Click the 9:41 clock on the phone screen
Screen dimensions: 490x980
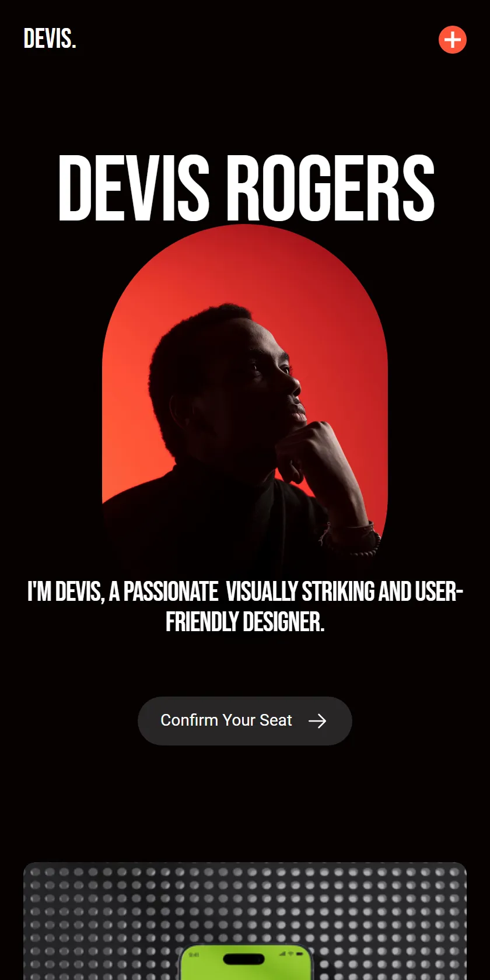[194, 954]
